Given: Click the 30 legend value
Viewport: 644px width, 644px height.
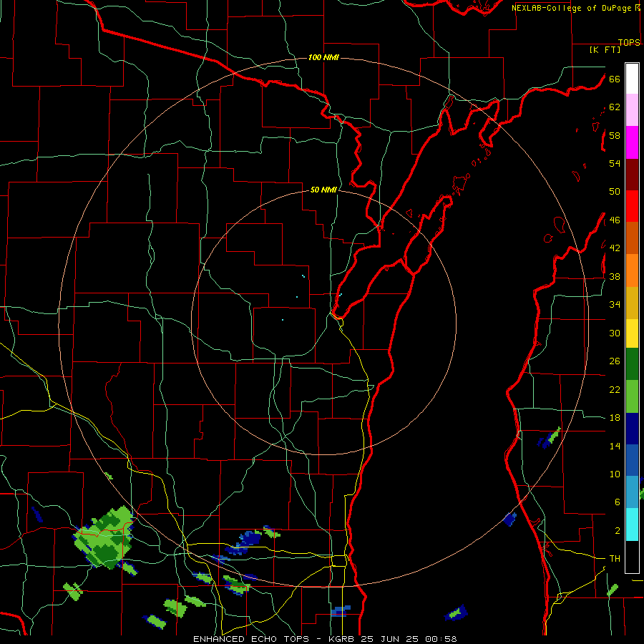Looking at the screenshot, I should pos(615,333).
